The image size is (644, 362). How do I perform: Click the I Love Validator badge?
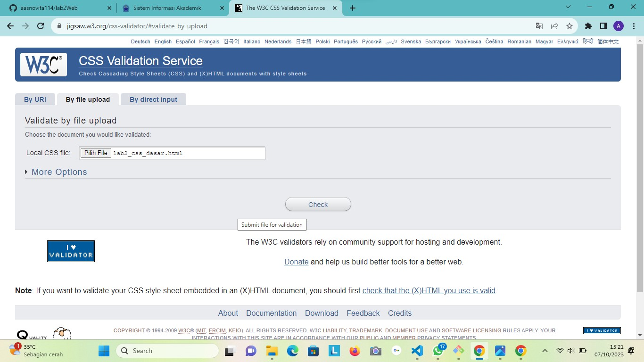coord(71,251)
